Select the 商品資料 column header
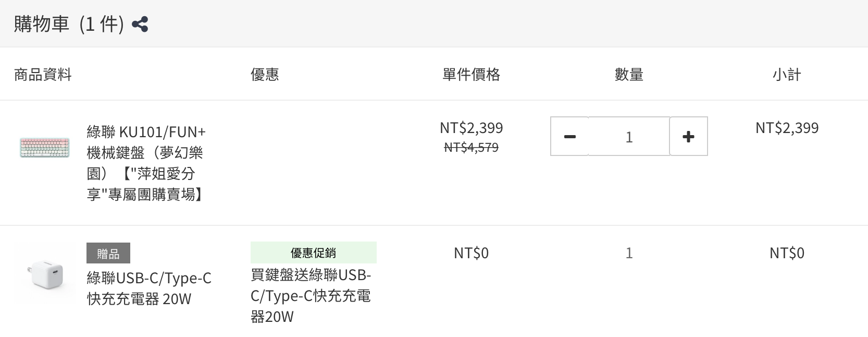Screen dimensions: 868x337 point(42,75)
